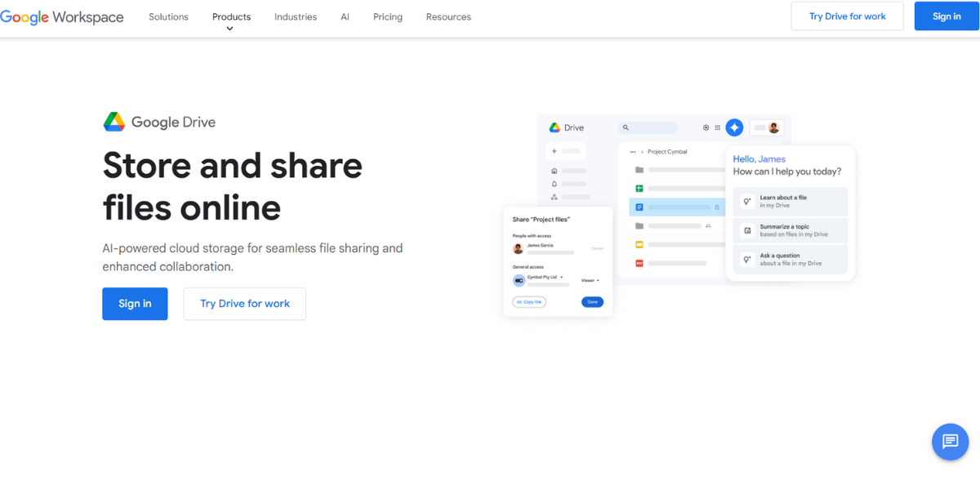Click the Shared with me people icon
The height and width of the screenshot is (490, 980).
(x=555, y=198)
